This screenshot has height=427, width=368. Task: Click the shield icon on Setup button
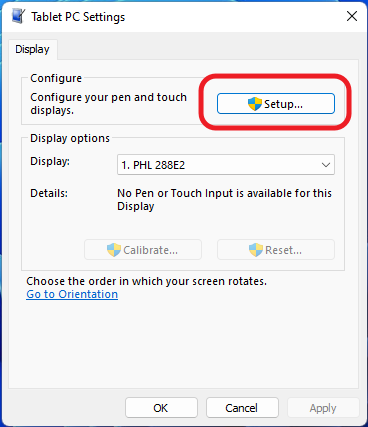pos(255,104)
